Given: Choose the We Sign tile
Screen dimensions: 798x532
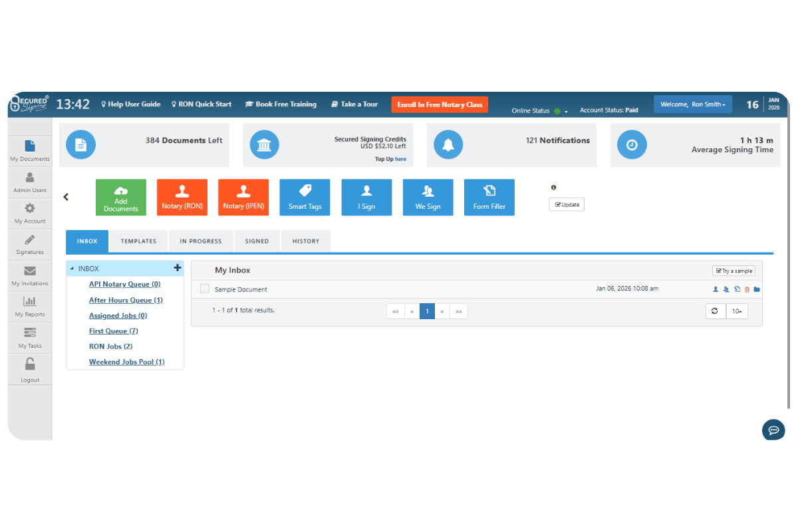Looking at the screenshot, I should (x=428, y=198).
